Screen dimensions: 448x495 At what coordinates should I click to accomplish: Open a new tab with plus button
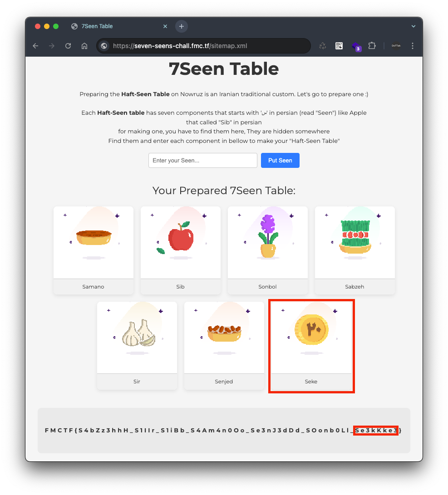click(x=182, y=26)
